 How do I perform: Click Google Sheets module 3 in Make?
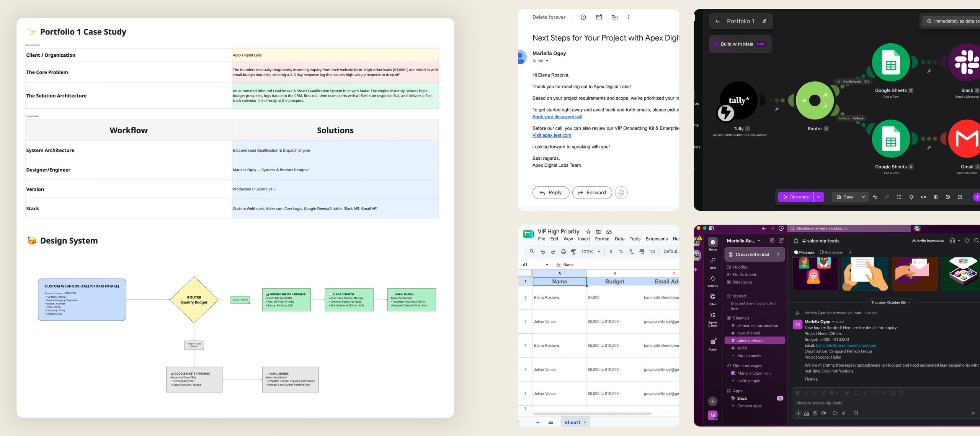(891, 62)
